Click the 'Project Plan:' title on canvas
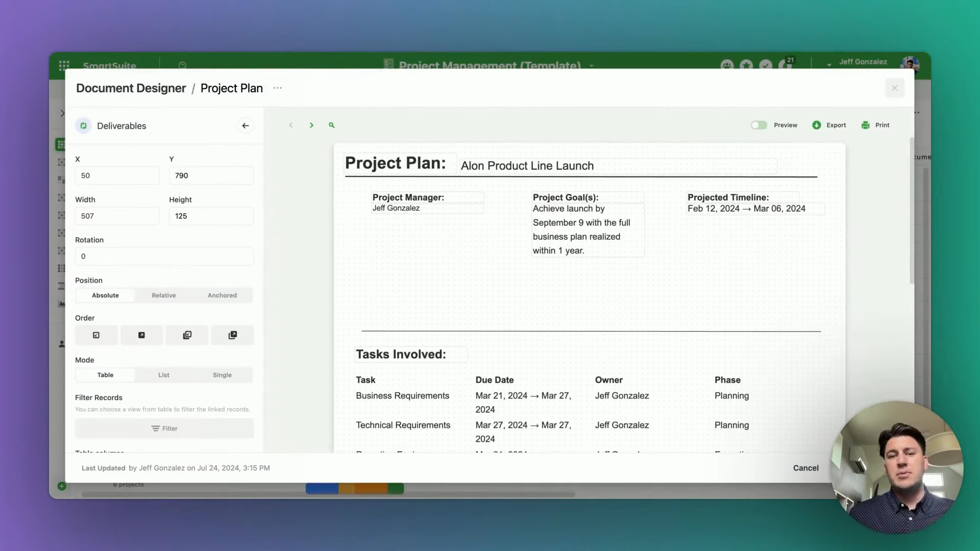980x551 pixels. 396,163
